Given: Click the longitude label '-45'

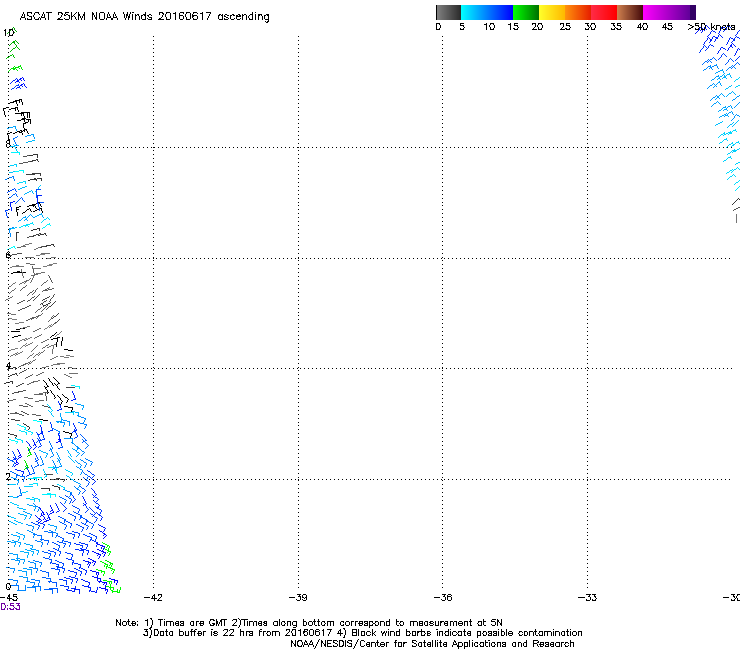Looking at the screenshot, I should click(9, 598).
